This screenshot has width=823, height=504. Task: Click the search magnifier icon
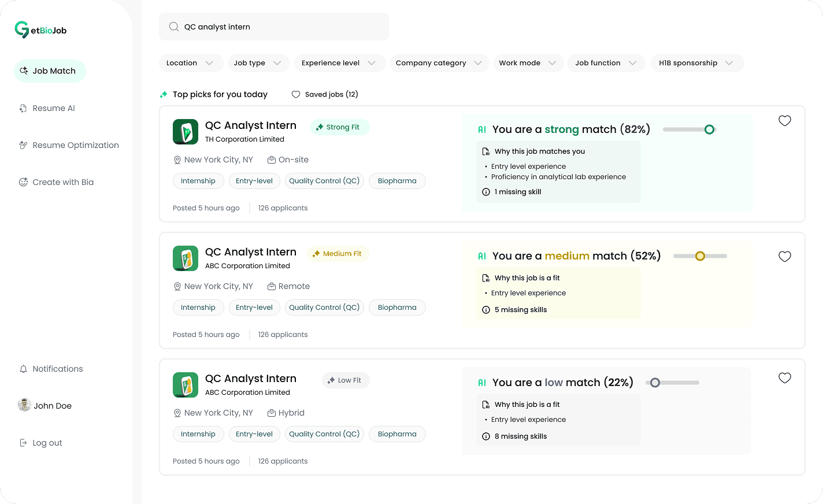(x=173, y=27)
